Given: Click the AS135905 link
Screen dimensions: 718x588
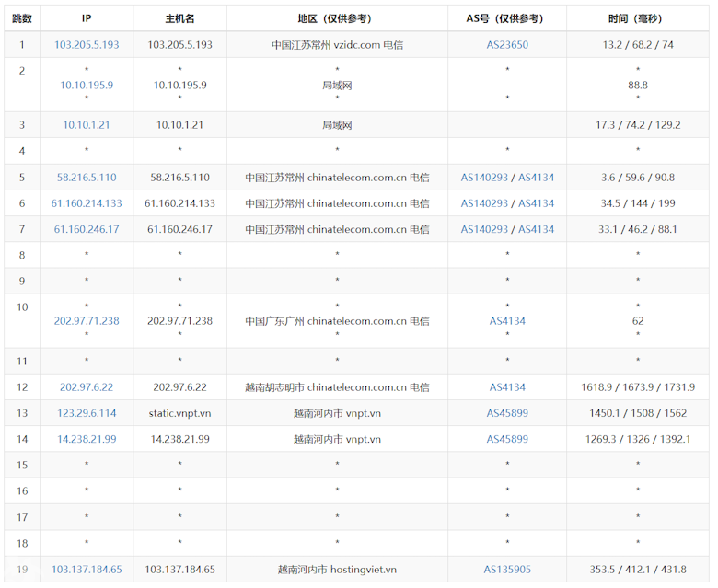Looking at the screenshot, I should [507, 570].
